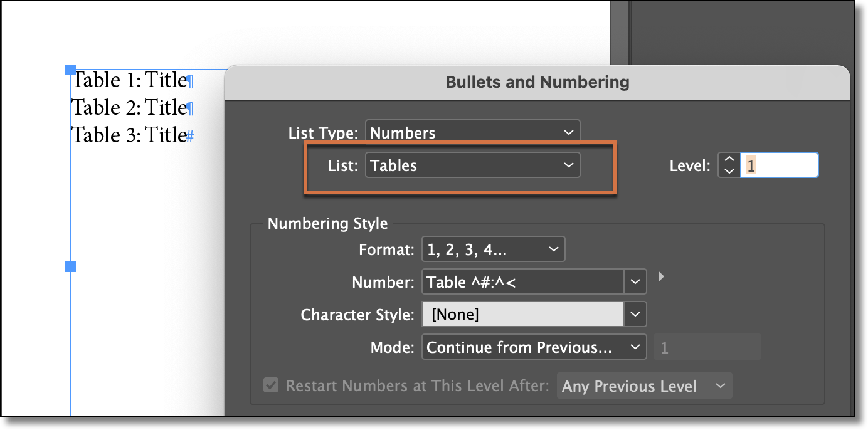
Task: Select the Level value input field
Action: point(779,164)
